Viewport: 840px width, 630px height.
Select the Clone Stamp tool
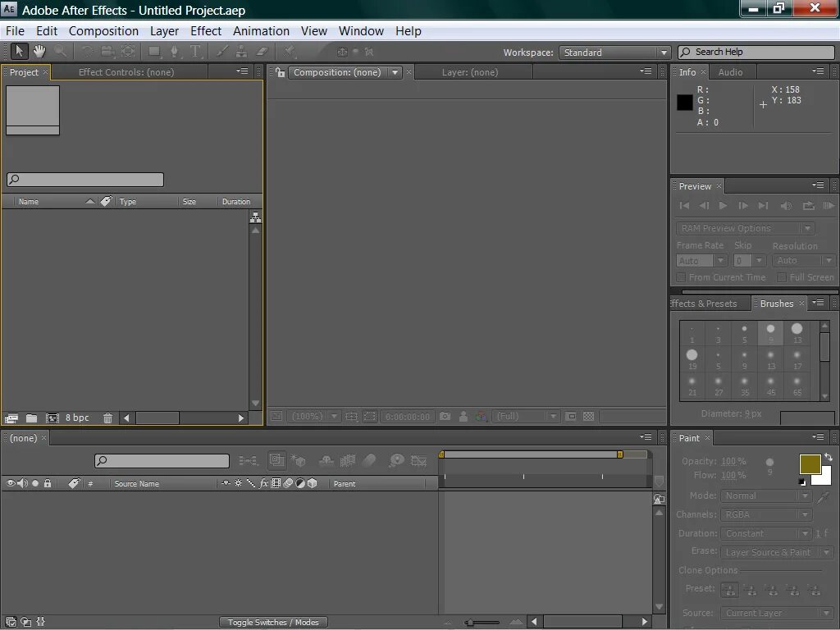point(242,52)
